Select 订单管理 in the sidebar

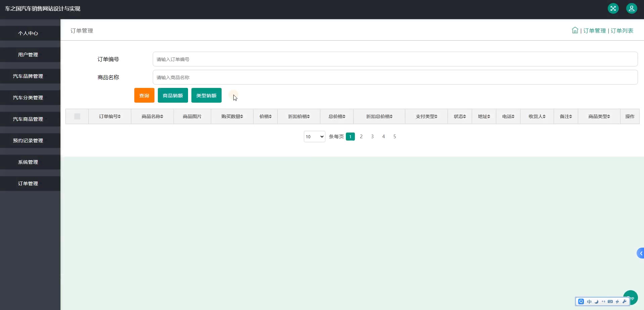coord(30,184)
